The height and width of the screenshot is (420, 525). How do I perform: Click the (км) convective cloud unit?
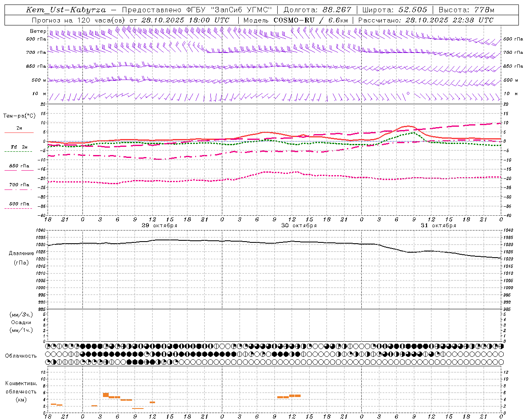pyautogui.click(x=21, y=399)
